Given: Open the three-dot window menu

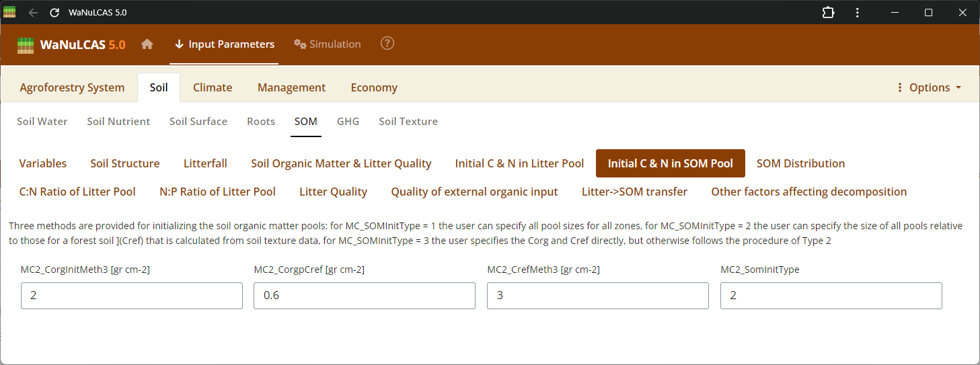Looking at the screenshot, I should point(858,13).
